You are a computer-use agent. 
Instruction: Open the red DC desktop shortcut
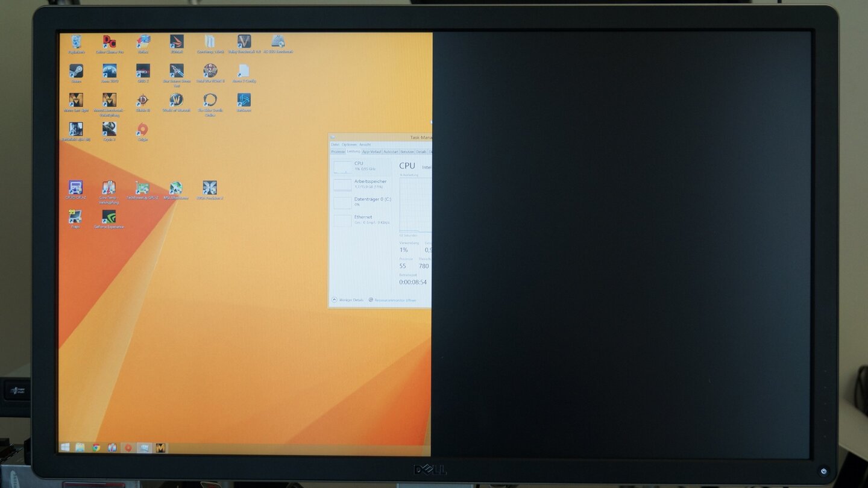(109, 44)
